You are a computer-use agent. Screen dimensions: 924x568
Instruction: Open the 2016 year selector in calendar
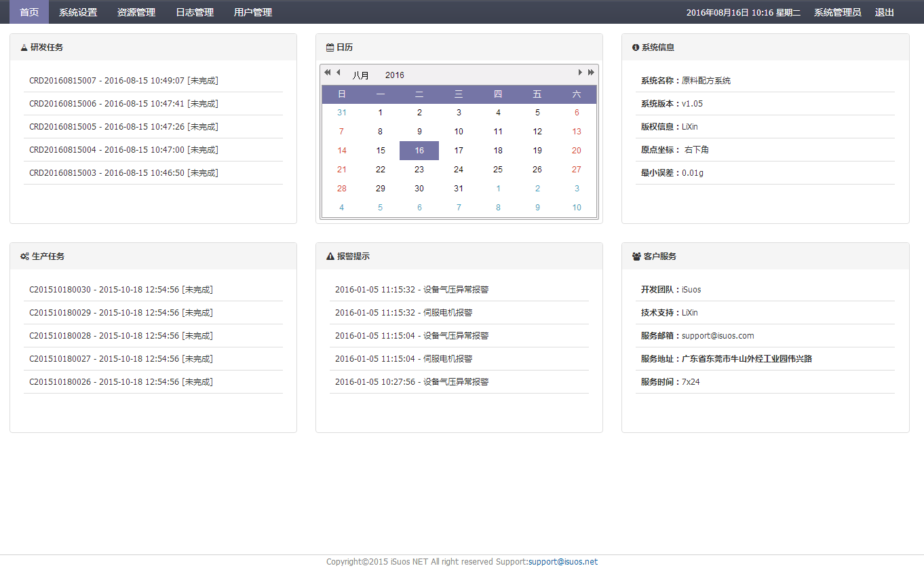click(395, 75)
